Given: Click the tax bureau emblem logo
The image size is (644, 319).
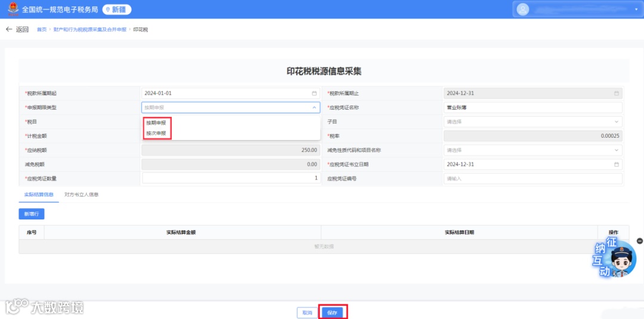Looking at the screenshot, I should (x=13, y=9).
